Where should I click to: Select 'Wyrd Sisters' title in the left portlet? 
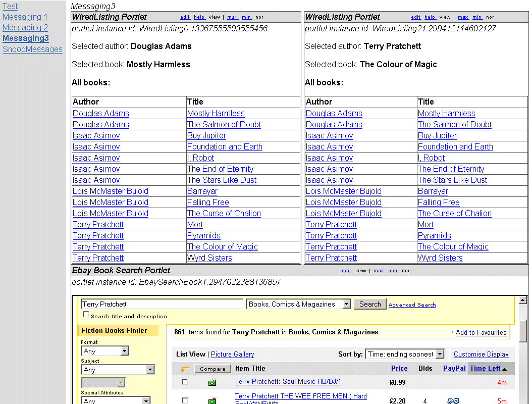pyautogui.click(x=209, y=258)
